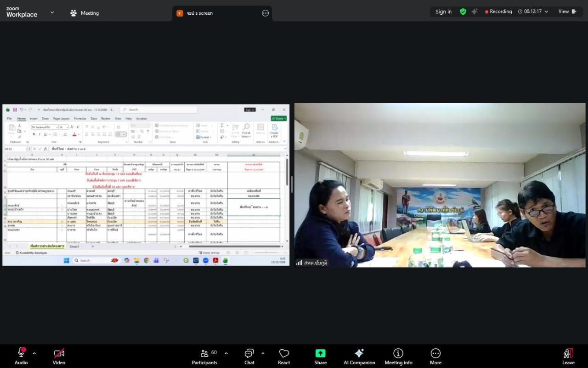This screenshot has width=588, height=368.
Task: Click the Excel Undo arrow
Action: (x=21, y=109)
